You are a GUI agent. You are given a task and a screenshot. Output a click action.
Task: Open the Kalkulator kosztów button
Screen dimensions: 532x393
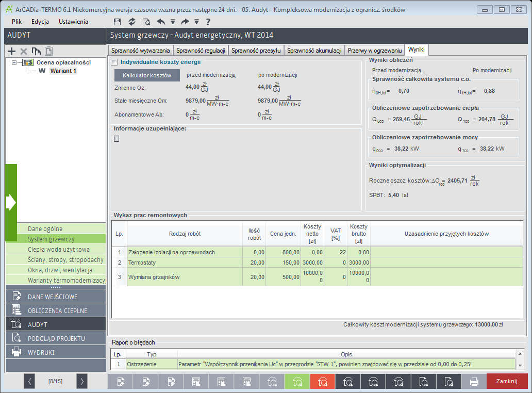147,75
